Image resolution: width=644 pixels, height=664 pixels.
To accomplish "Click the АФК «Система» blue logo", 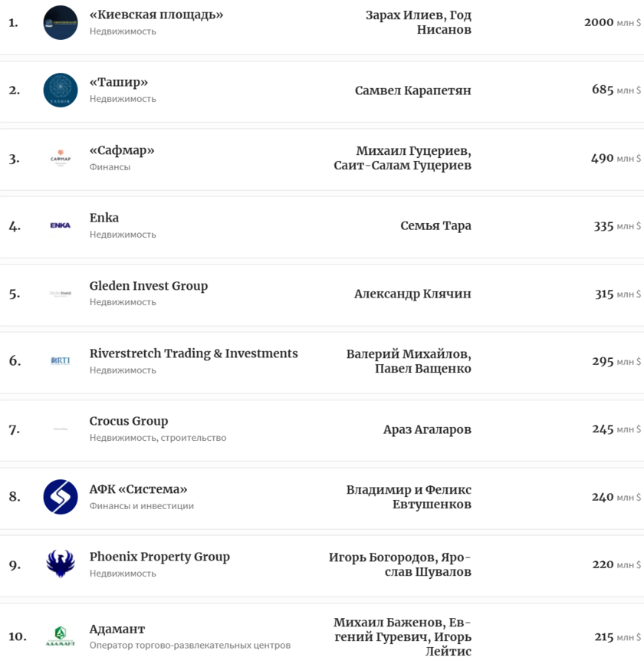I will click(61, 497).
